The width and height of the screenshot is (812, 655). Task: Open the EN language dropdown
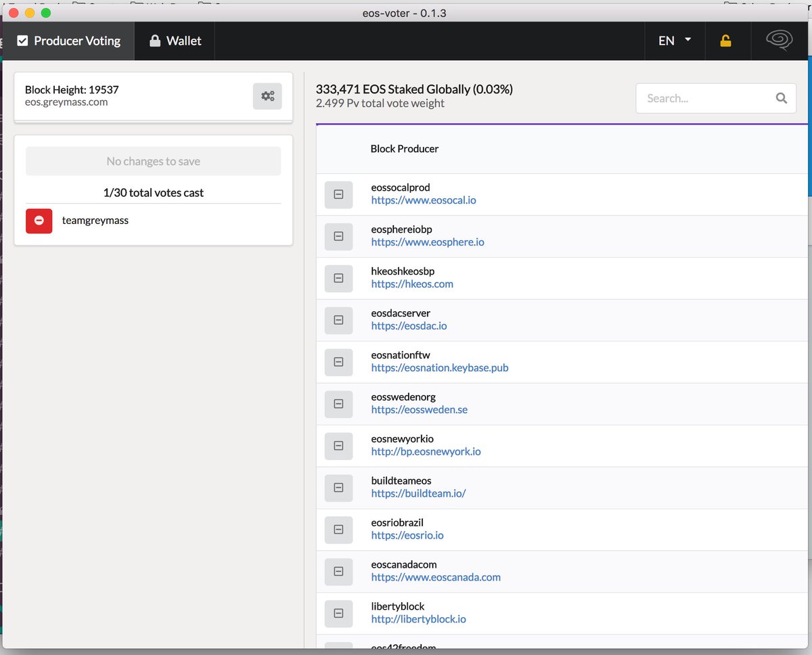click(x=675, y=41)
